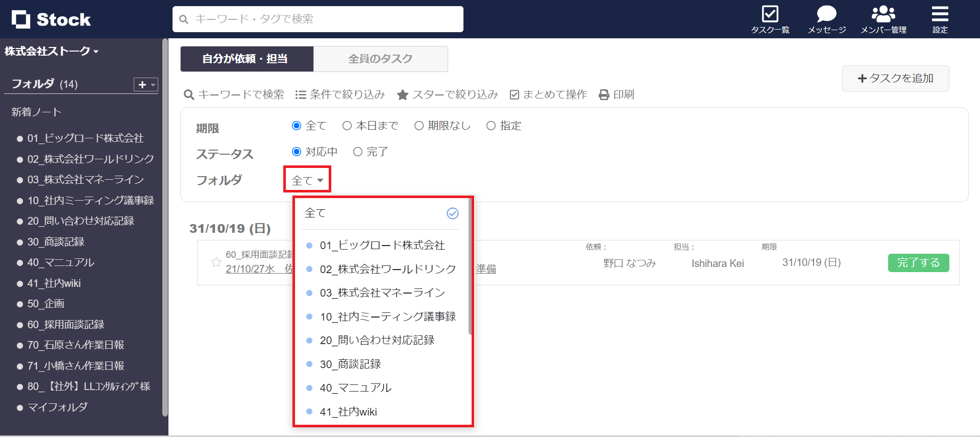Viewport: 980px width, 437px height.
Task: Open settings hamburger menu icon
Action: pos(940,15)
